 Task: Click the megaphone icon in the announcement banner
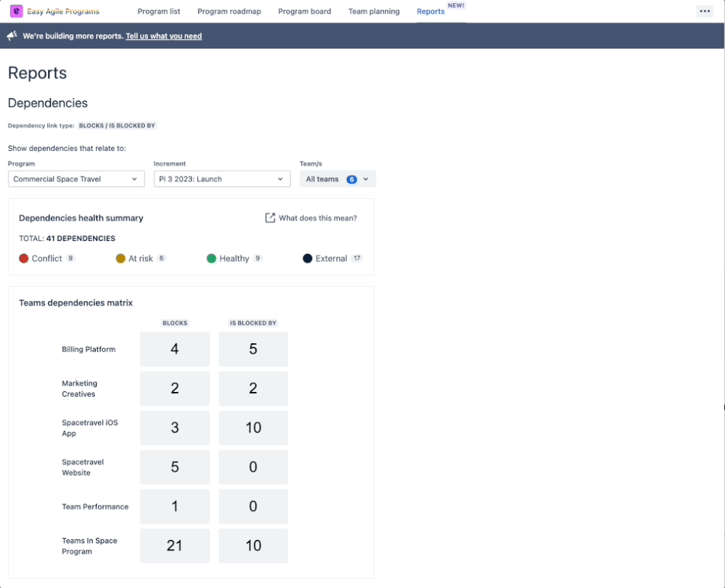pyautogui.click(x=11, y=35)
